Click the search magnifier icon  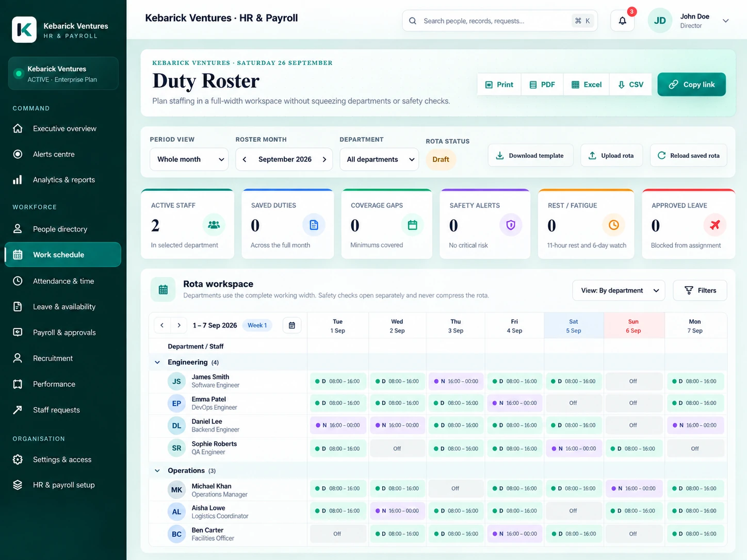413,21
